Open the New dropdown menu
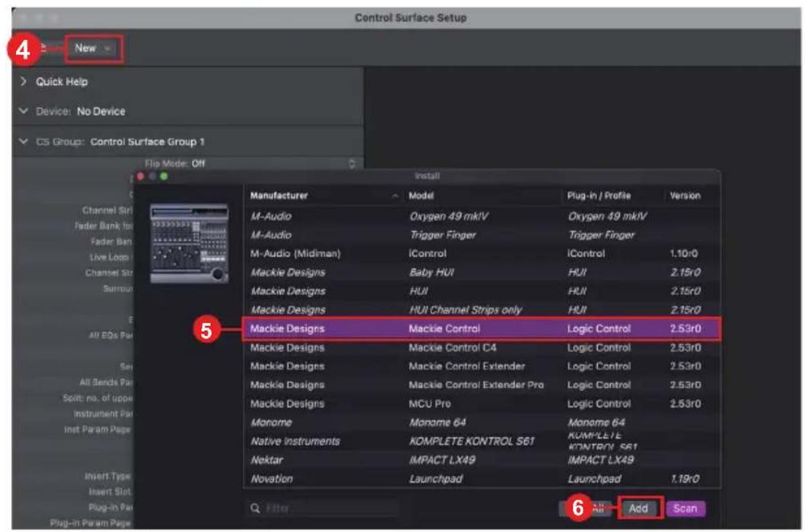Viewport: 805px width, 532px height. [93, 48]
